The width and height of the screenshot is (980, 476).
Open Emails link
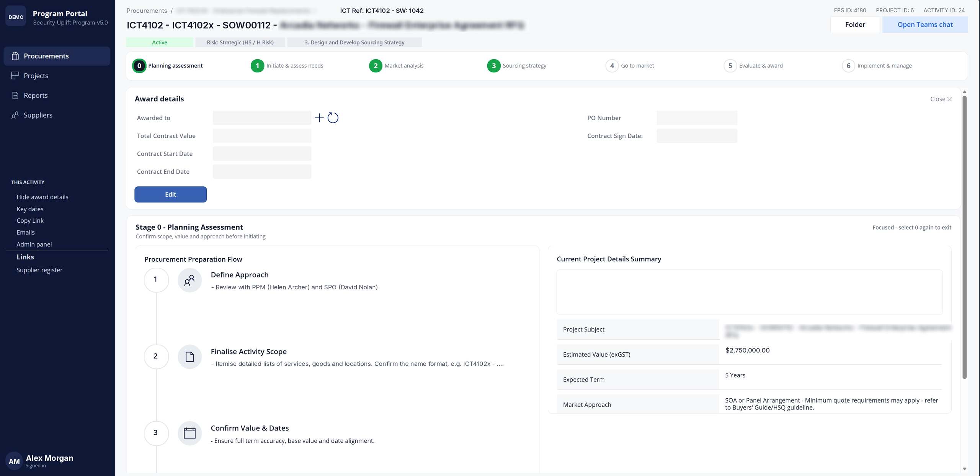26,232
